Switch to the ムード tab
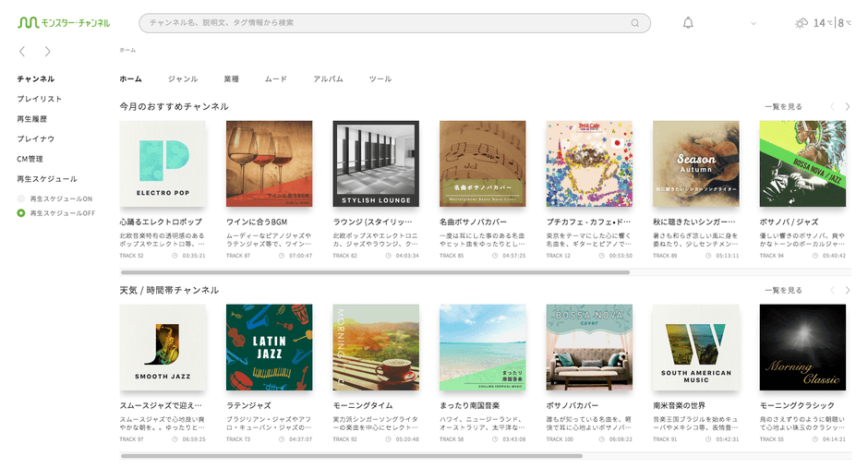Viewport: 868px width, 468px height. tap(276, 79)
